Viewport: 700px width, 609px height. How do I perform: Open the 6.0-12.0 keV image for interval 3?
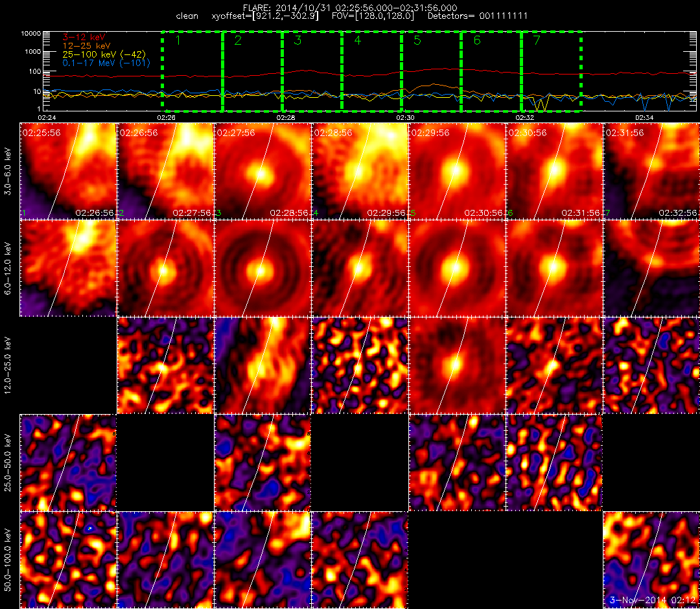click(262, 269)
